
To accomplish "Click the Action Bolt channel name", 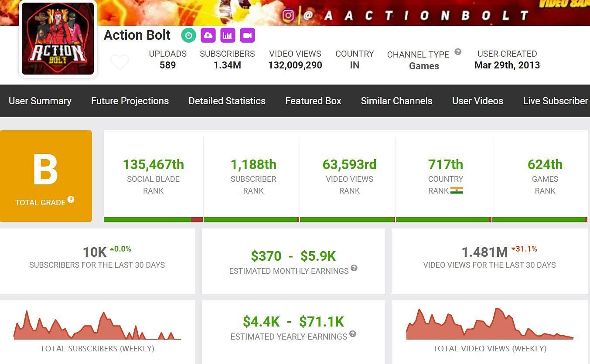I will [x=137, y=35].
